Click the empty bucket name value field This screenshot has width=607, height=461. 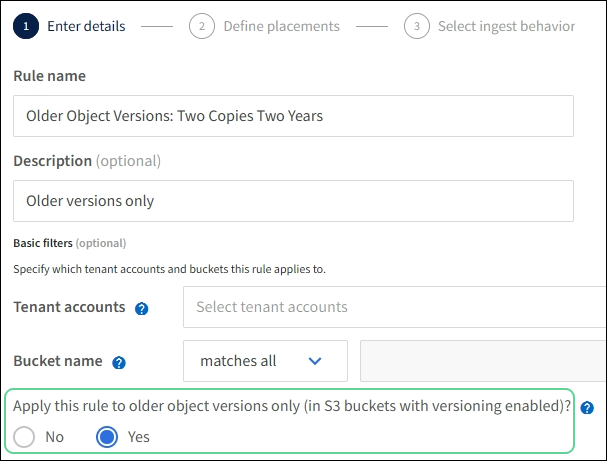coord(482,361)
